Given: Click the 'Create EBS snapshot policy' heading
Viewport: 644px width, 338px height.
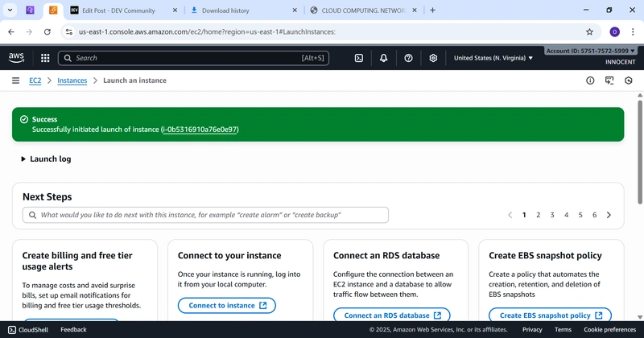Looking at the screenshot, I should (x=546, y=255).
